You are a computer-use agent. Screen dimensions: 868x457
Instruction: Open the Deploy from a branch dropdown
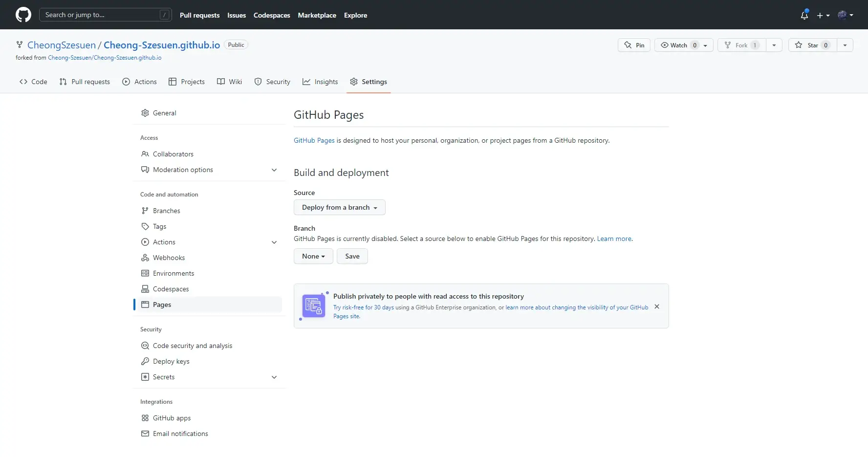(x=339, y=207)
